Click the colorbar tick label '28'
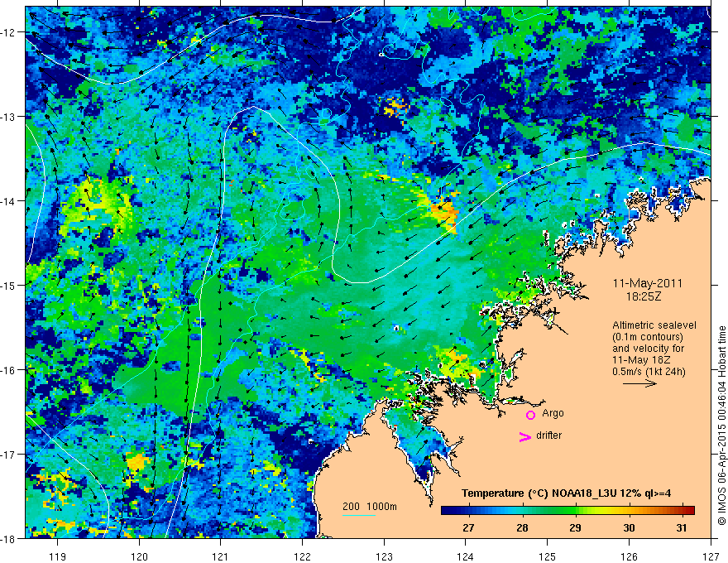728x563 pixels. pos(522,527)
